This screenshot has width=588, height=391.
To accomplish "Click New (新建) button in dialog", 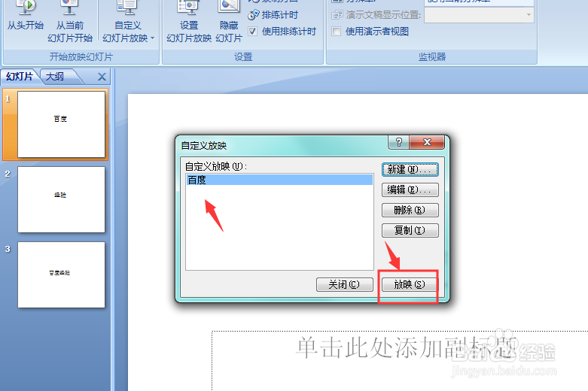I will click(410, 170).
